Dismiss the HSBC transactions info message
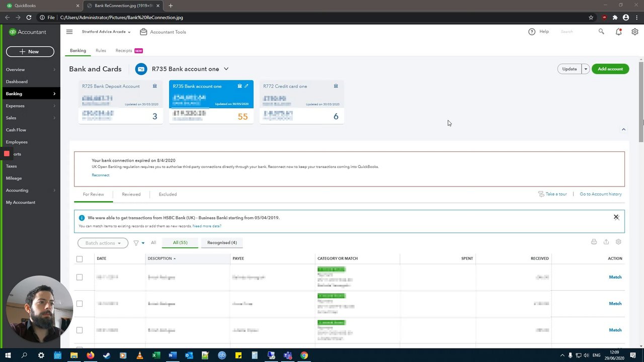Screen dimensions: 644x362 (x=616, y=217)
